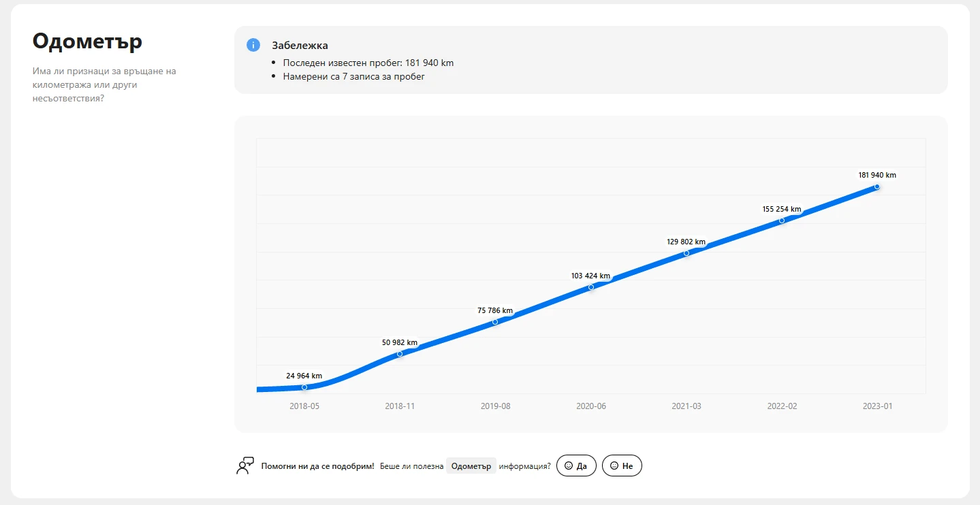Screen dimensions: 980x505
Task: Click the feedback person icon with speech bubble
Action: tap(245, 466)
